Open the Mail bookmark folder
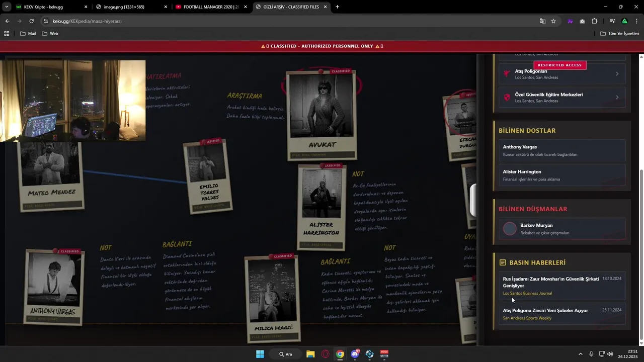 point(28,34)
